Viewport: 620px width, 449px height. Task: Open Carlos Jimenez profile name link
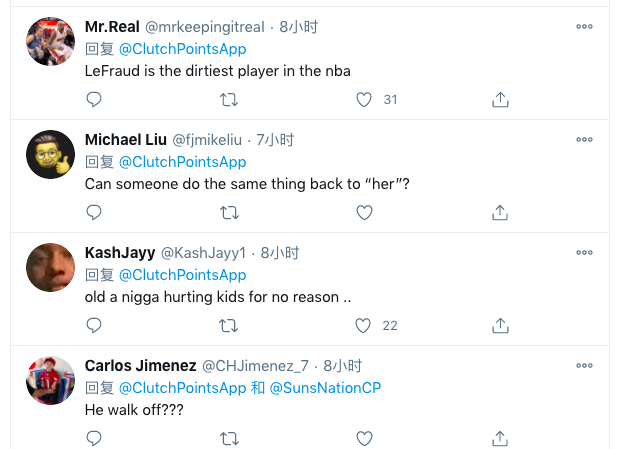(140, 366)
